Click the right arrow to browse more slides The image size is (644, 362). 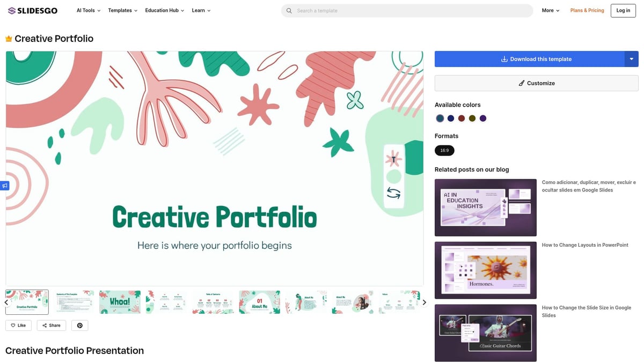click(x=424, y=302)
